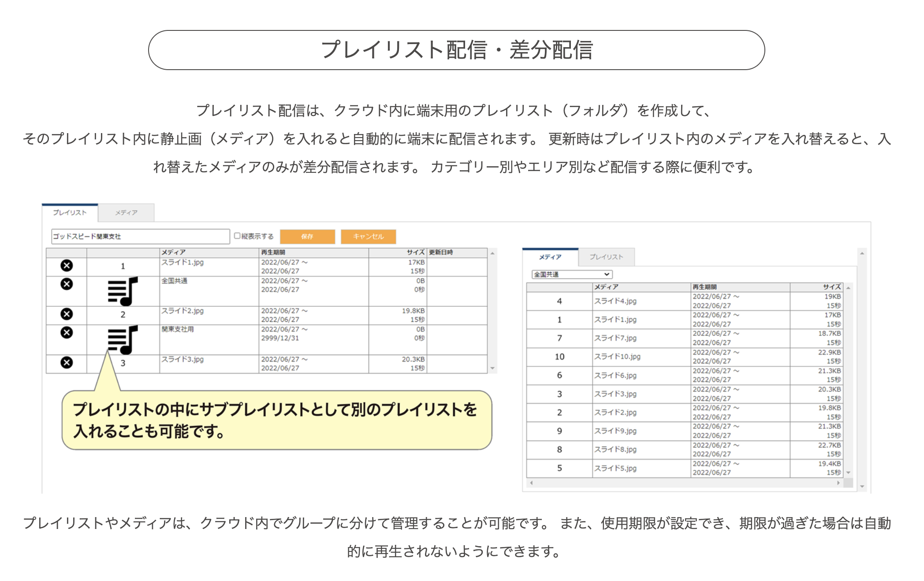This screenshot has width=924, height=581.
Task: Open right panel プレイリスト tab
Action: pyautogui.click(x=606, y=257)
